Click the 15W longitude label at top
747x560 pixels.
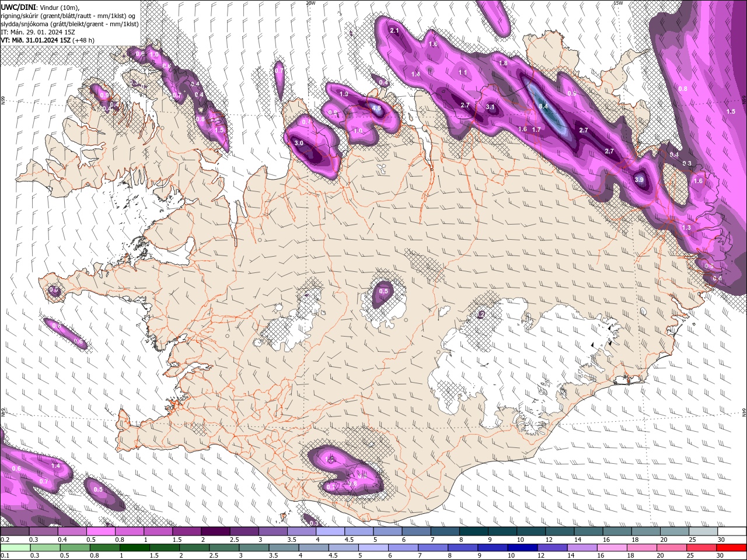tap(618, 3)
